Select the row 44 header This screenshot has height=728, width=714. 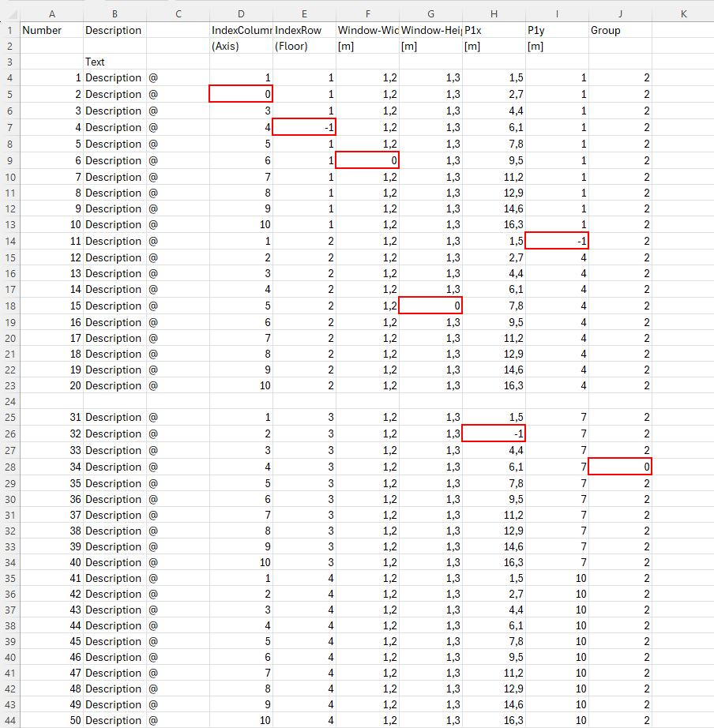pos(9,720)
